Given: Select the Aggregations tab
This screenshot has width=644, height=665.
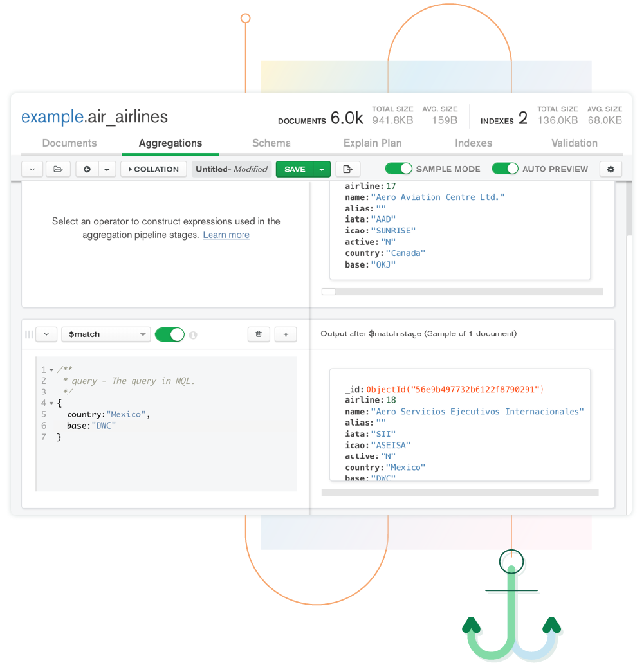Looking at the screenshot, I should pyautogui.click(x=170, y=143).
